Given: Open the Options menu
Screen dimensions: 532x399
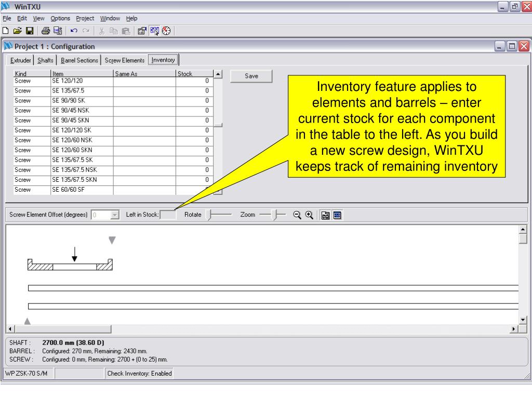Looking at the screenshot, I should 60,18.
